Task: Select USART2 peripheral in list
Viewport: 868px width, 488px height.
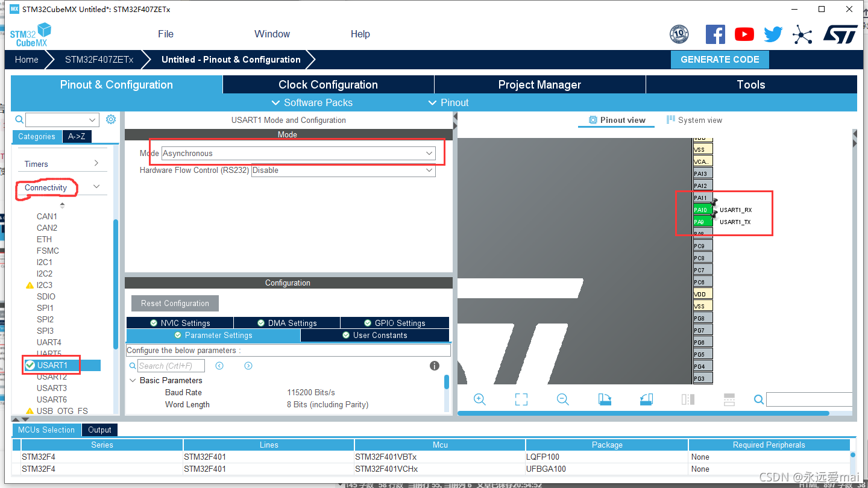Action: (52, 377)
